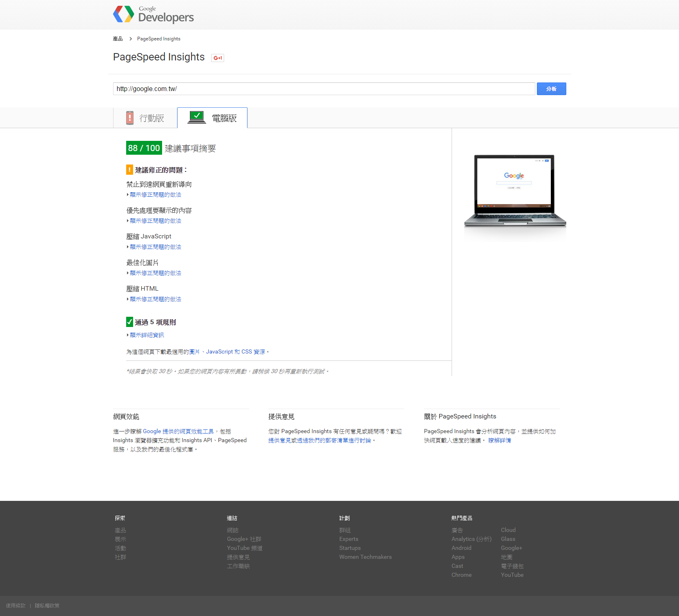Image resolution: width=679 pixels, height=616 pixels.
Task: Open the Women Techmakers footer link
Action: [x=365, y=557]
